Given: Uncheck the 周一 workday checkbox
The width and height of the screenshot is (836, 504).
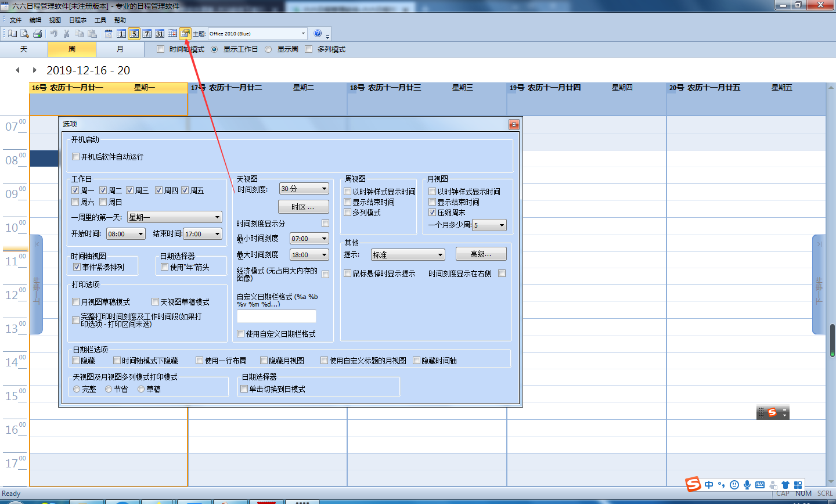Looking at the screenshot, I should click(75, 190).
